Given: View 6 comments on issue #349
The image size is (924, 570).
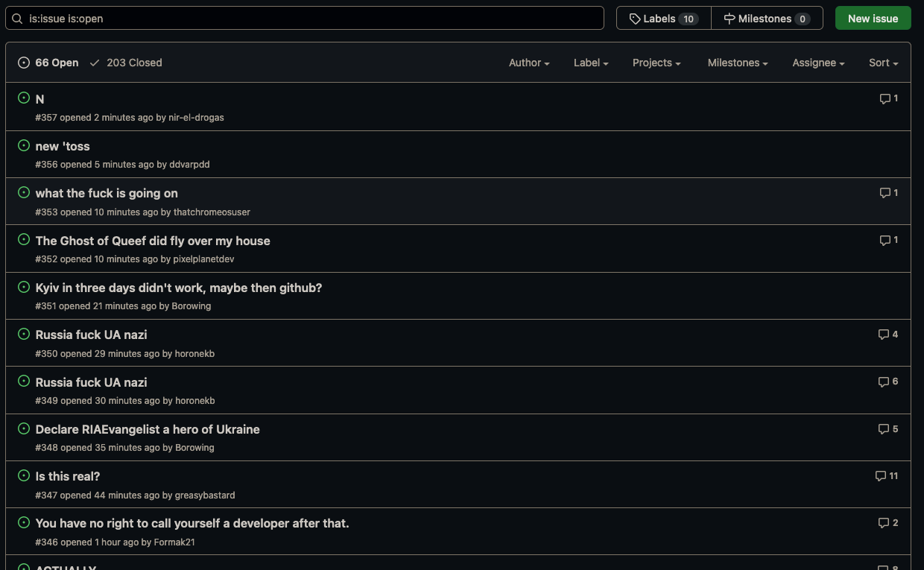Looking at the screenshot, I should pyautogui.click(x=887, y=381).
